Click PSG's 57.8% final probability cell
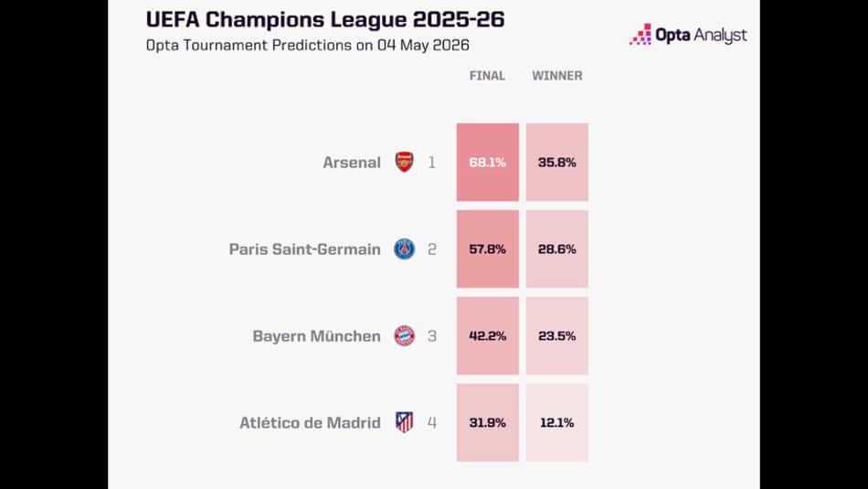The image size is (868, 489). tap(488, 249)
